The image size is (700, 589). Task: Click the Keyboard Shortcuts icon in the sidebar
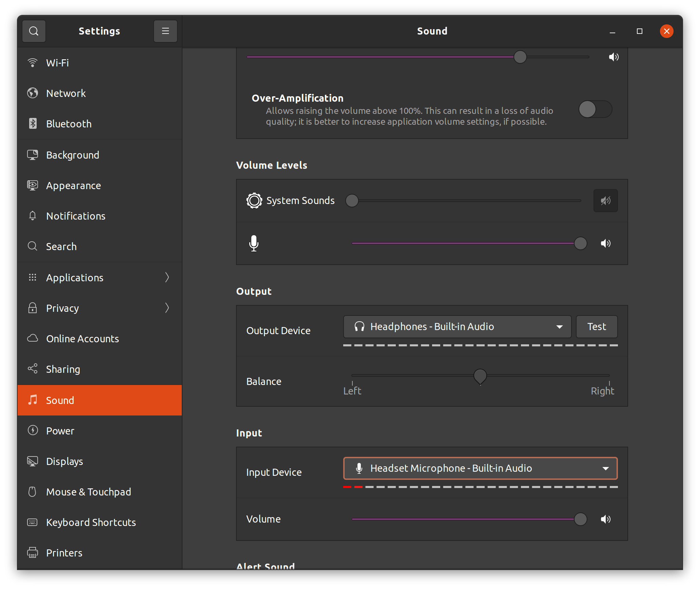pyautogui.click(x=33, y=522)
